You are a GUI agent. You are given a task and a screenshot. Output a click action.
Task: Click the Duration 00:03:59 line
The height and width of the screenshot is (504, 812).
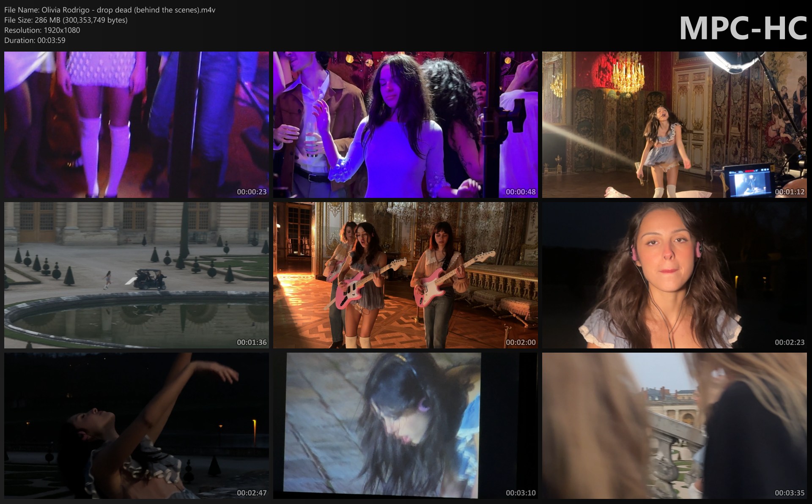[x=35, y=40]
